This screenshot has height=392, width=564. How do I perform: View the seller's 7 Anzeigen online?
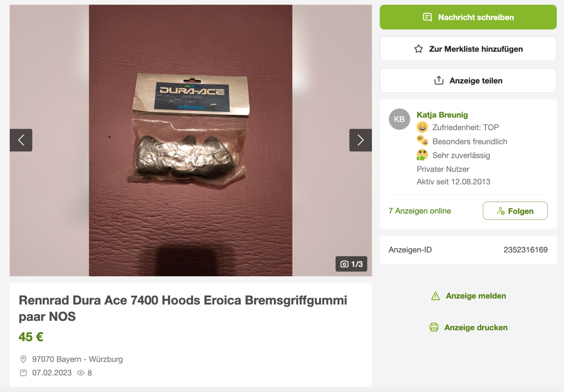point(420,211)
